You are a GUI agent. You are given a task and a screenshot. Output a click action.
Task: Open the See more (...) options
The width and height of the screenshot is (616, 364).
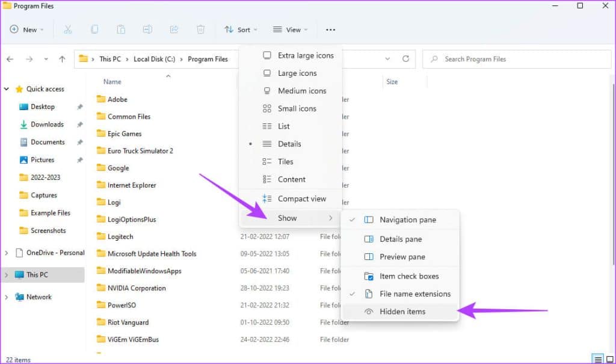click(330, 29)
